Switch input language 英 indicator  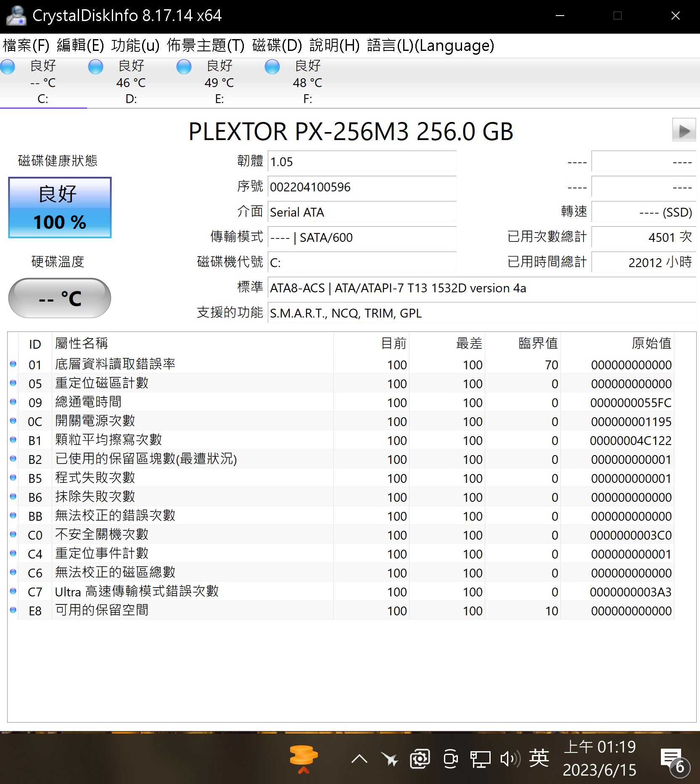(x=539, y=758)
